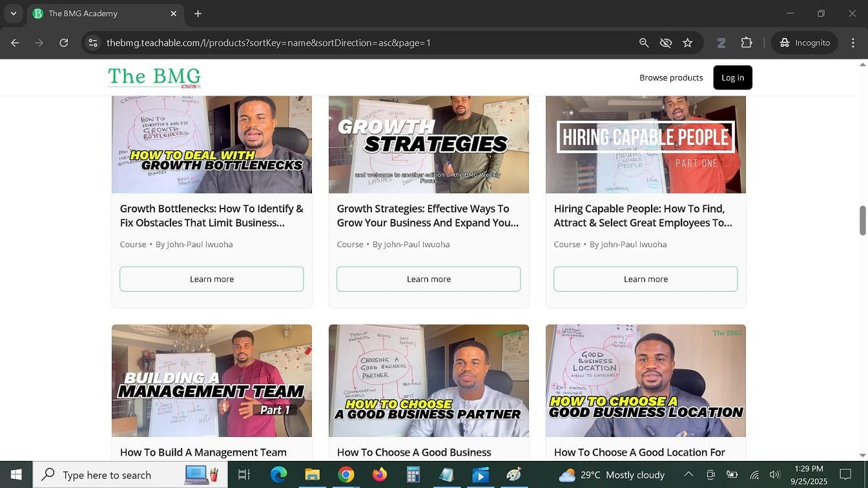
Task: Bookmark this page with the star icon
Action: click(x=688, y=43)
